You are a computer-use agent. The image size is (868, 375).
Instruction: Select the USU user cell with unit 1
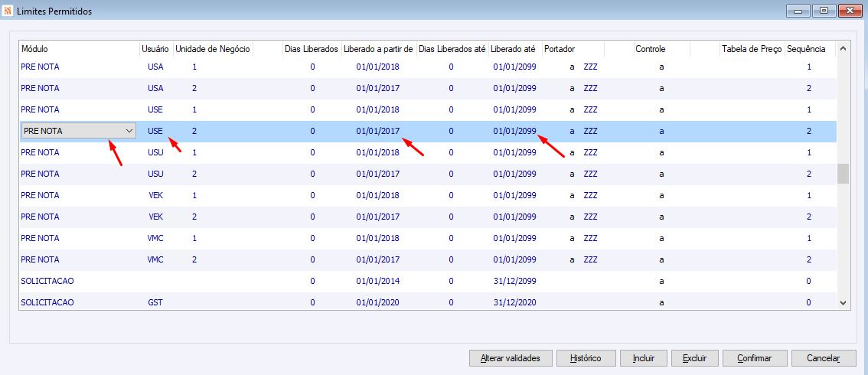click(x=155, y=152)
